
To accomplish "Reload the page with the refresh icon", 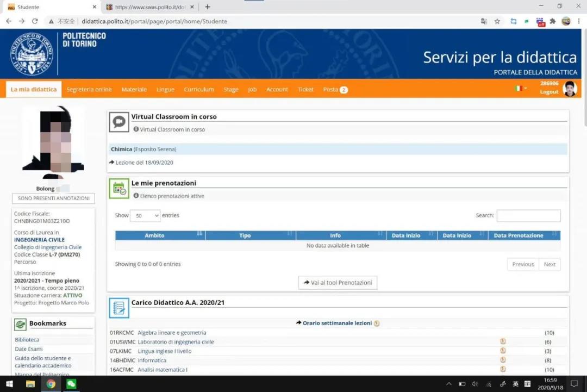I will click(x=35, y=21).
